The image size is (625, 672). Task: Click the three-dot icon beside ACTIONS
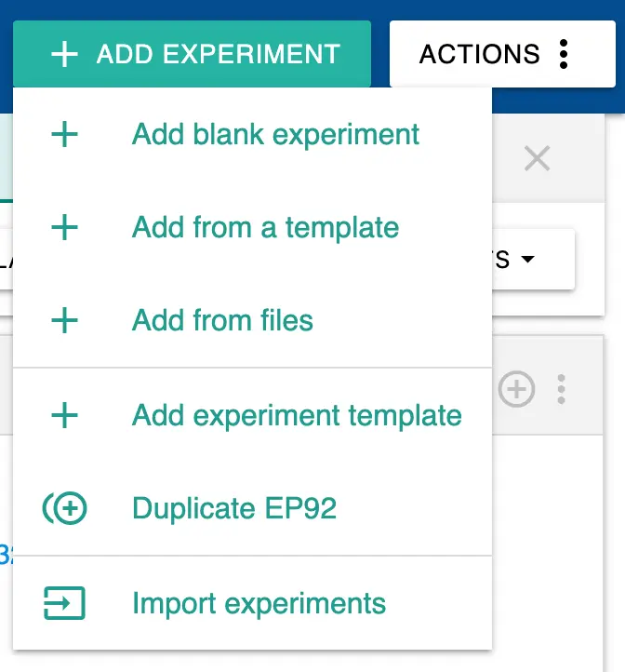tap(563, 54)
